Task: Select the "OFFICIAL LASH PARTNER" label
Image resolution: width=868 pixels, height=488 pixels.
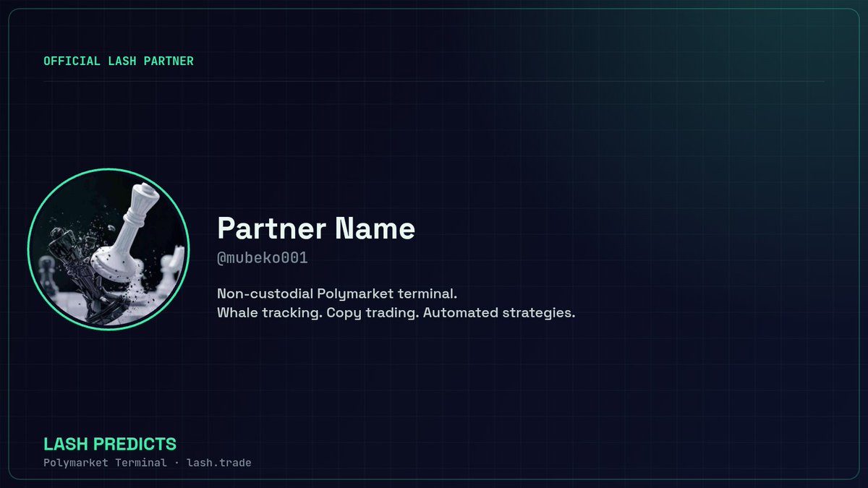Action: pyautogui.click(x=119, y=61)
